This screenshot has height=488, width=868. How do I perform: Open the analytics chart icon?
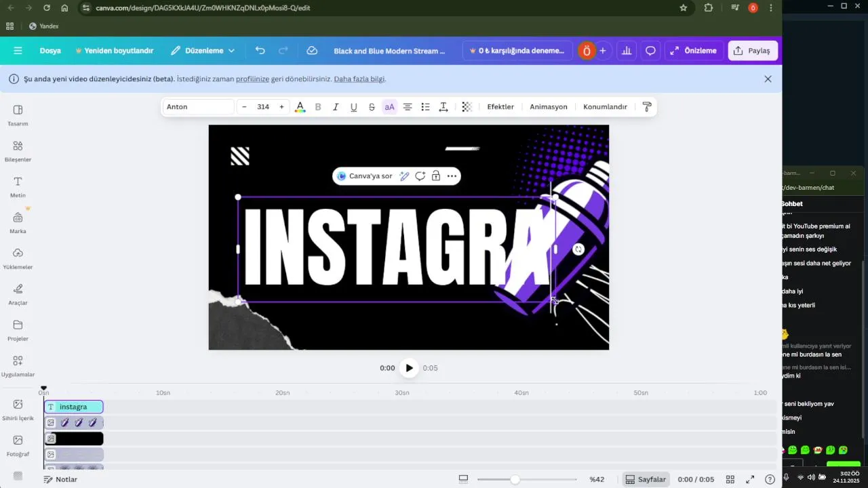pyautogui.click(x=627, y=51)
